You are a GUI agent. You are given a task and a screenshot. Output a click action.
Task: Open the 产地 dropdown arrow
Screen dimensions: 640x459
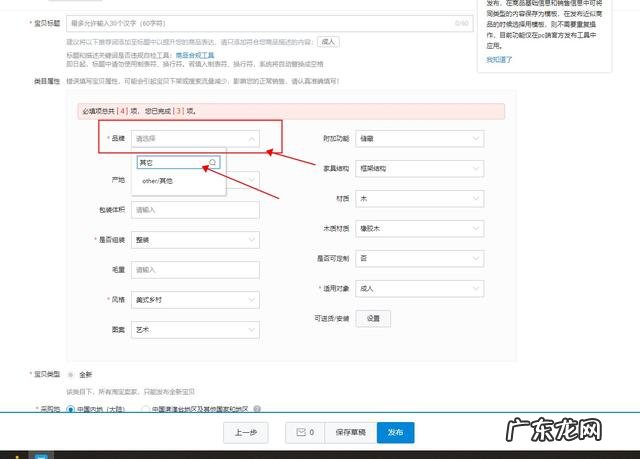(x=252, y=180)
